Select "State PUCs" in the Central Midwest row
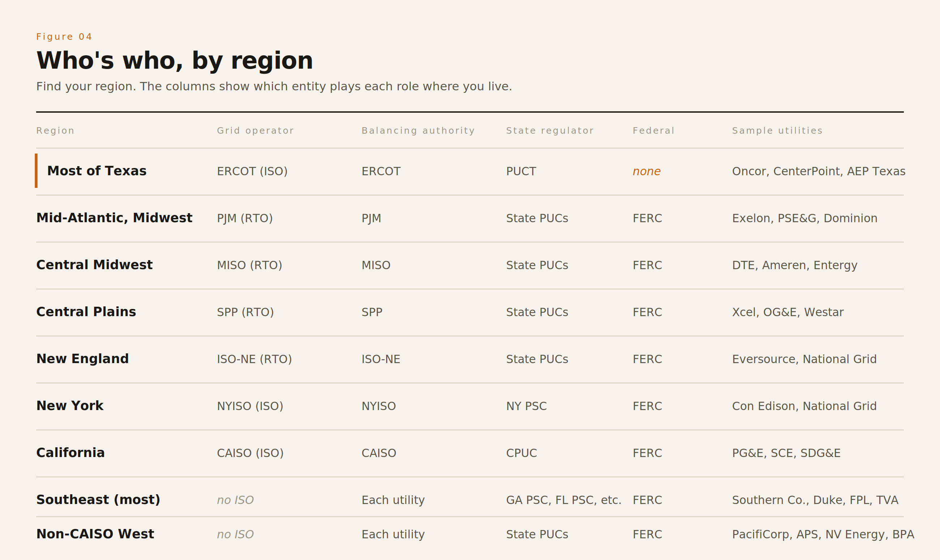The height and width of the screenshot is (560, 940). pyautogui.click(x=537, y=265)
